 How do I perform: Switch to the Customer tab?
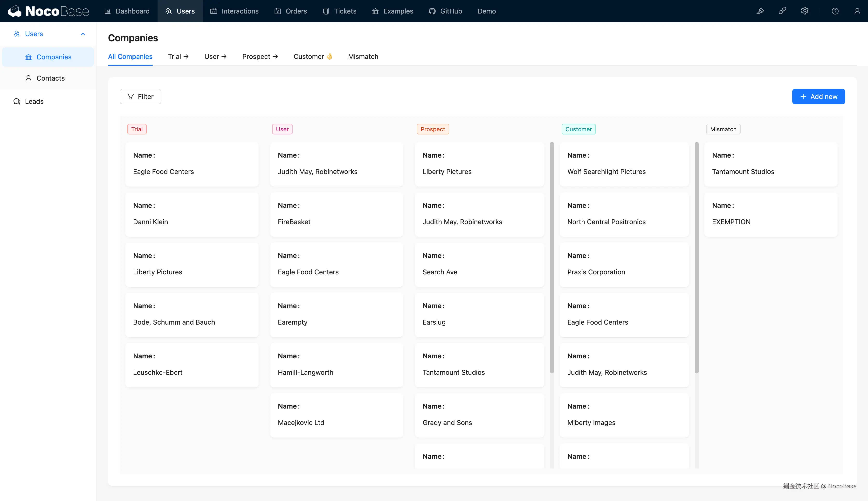tap(313, 56)
